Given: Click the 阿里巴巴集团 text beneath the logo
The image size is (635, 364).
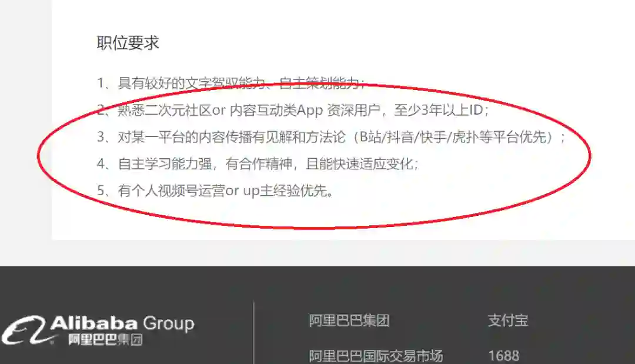Looking at the screenshot, I should (x=105, y=340).
